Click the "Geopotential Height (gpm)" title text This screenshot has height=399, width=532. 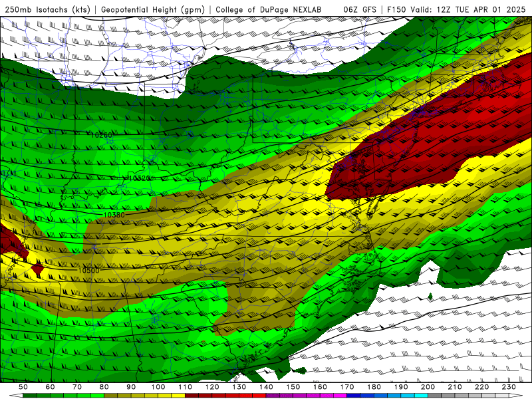tap(153, 9)
